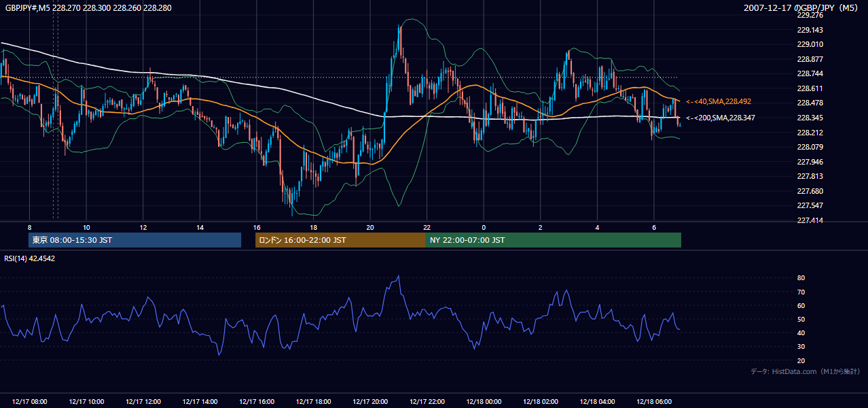This screenshot has height=408, width=868.
Task: Select the 東京 08:00-15:30 JST session bar
Action: tap(134, 240)
